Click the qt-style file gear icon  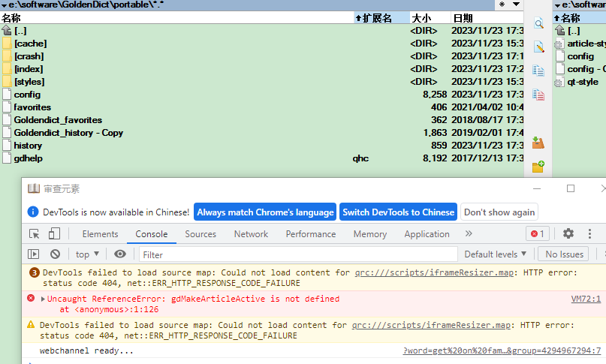tap(559, 82)
